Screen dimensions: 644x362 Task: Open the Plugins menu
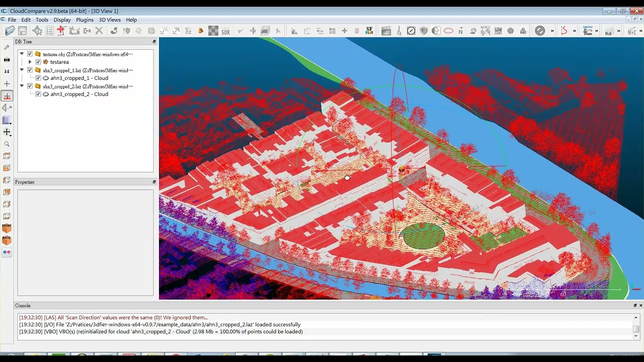[x=85, y=20]
